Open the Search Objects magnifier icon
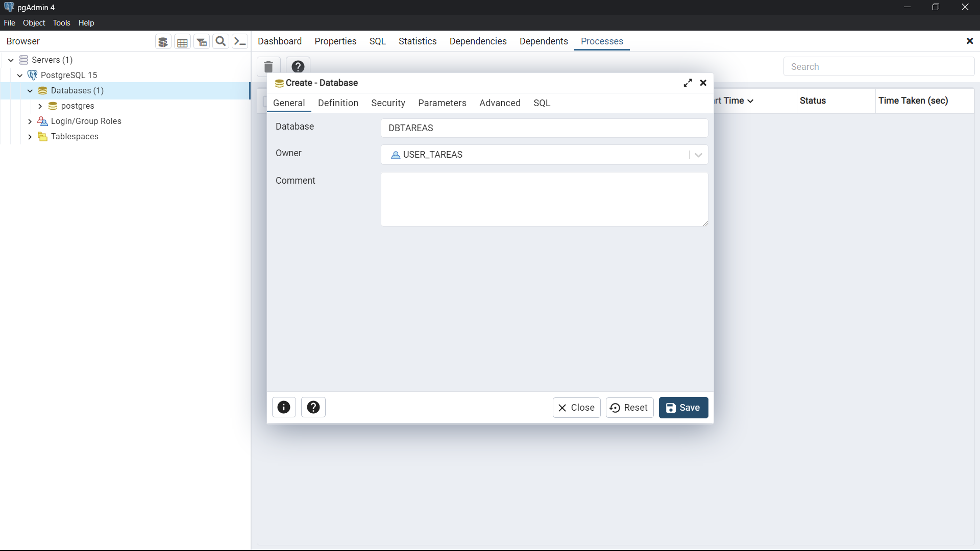 (220, 41)
